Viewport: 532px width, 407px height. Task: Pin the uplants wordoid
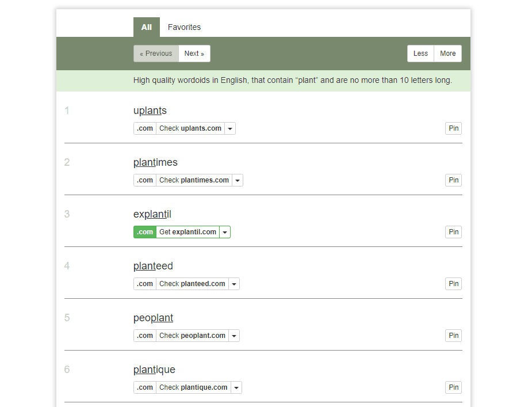(x=453, y=128)
